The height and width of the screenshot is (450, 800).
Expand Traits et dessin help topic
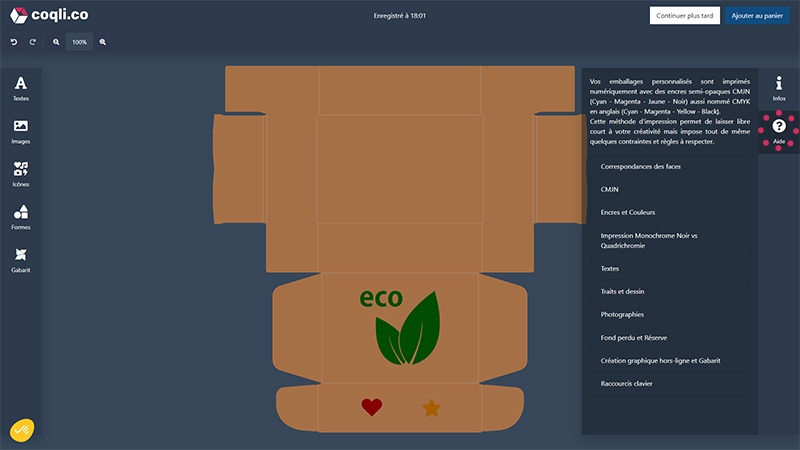click(670, 291)
